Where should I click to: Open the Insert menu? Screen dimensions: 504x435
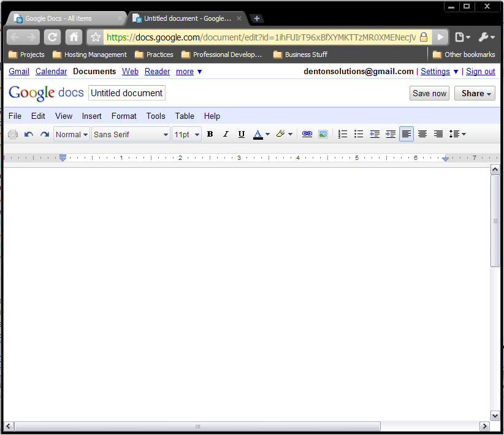coord(92,116)
